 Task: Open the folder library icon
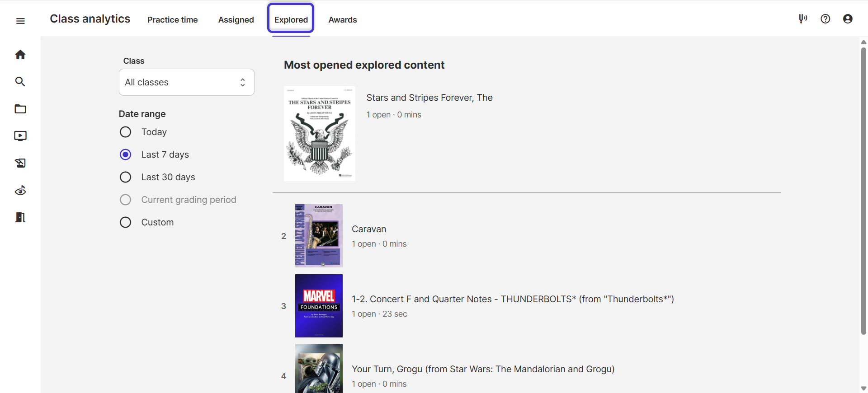(x=20, y=109)
